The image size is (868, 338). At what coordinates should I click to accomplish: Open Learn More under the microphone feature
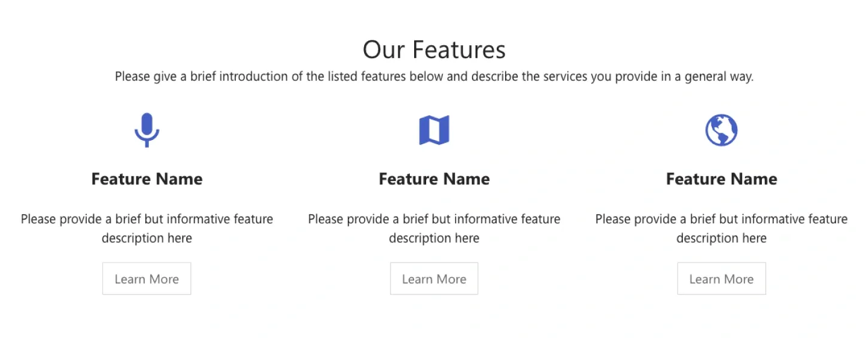[146, 278]
